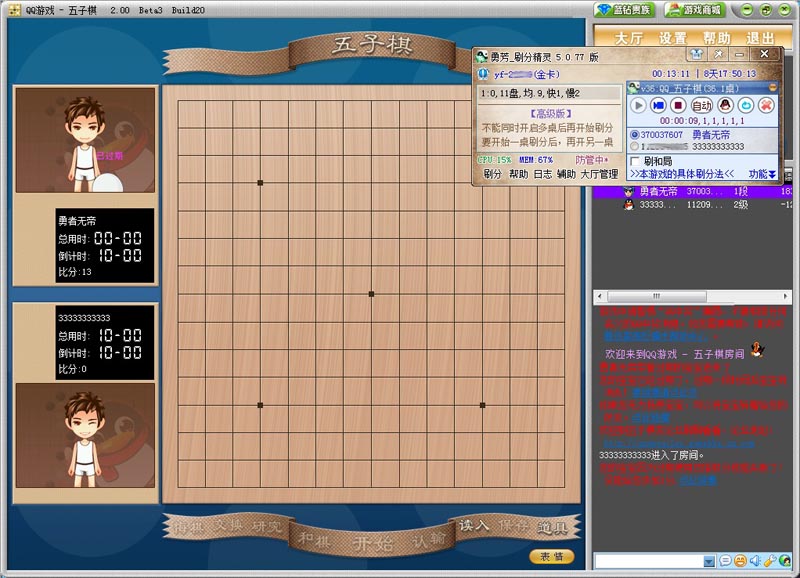This screenshot has width=800, height=578.
Task: Click the 自动 auto mode round button
Action: point(702,106)
